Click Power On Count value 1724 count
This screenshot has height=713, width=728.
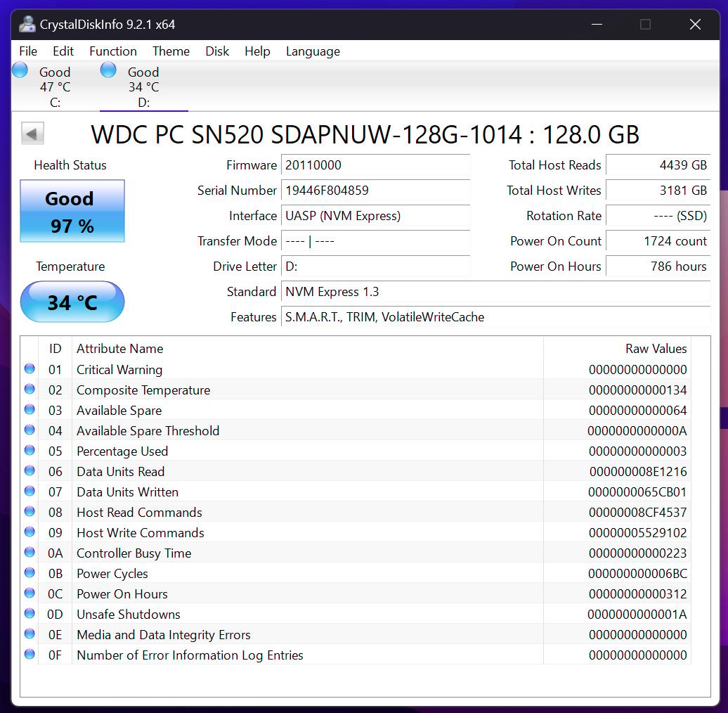(658, 241)
